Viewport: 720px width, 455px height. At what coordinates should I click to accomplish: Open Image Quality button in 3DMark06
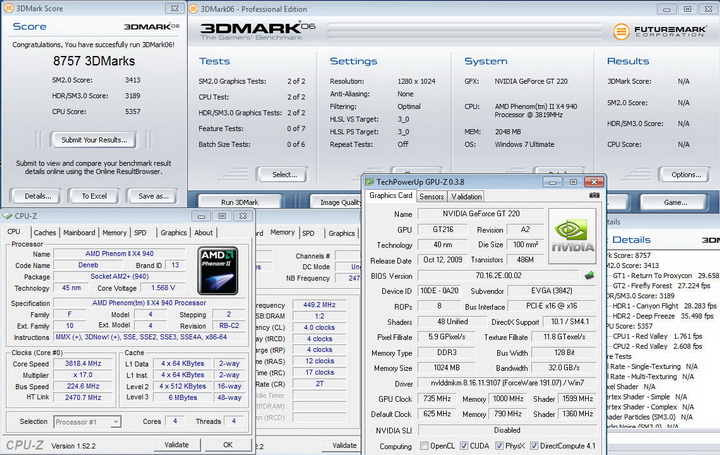pyautogui.click(x=337, y=202)
